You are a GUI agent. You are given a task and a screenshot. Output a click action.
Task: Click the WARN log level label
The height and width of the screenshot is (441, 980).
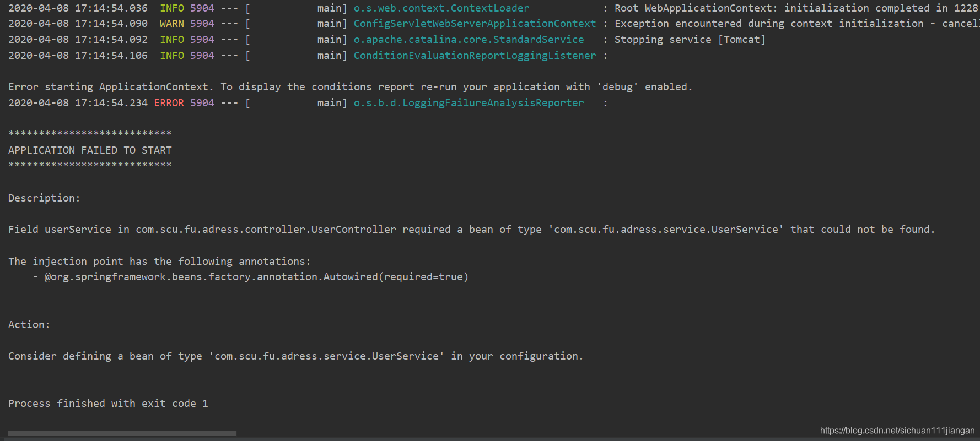point(172,24)
